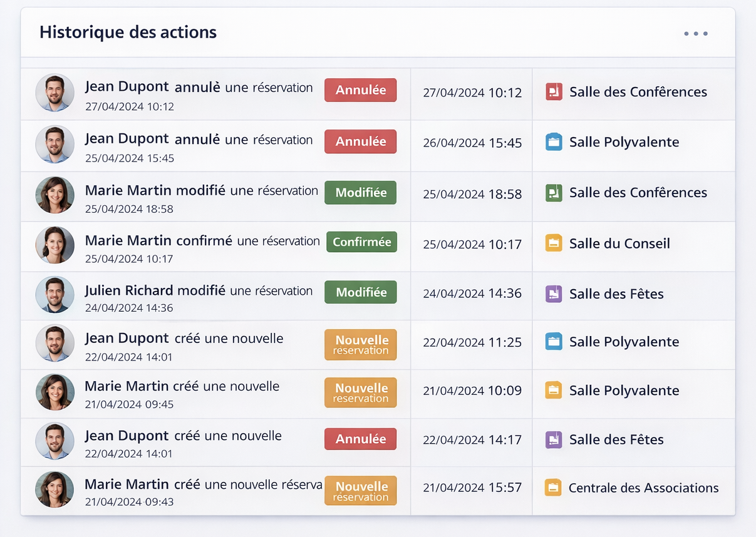Screen dimensions: 756x537
Task: Click the Annulée status badge on the top row
Action: click(360, 90)
